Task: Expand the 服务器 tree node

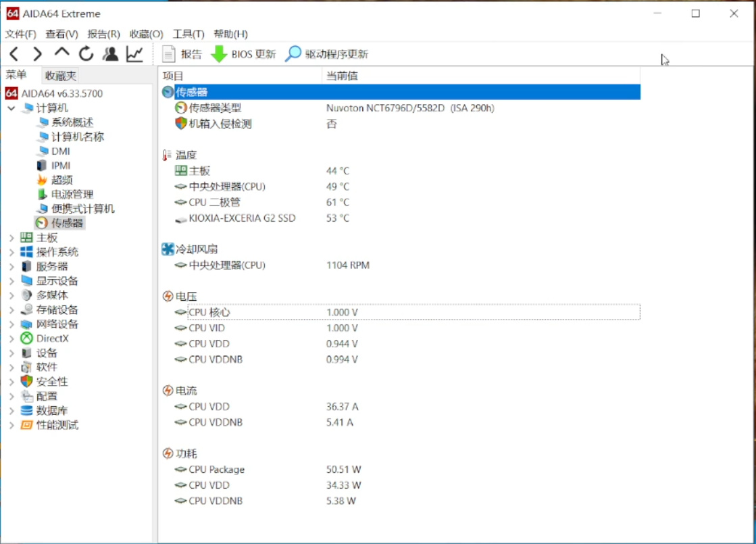Action: tap(11, 267)
